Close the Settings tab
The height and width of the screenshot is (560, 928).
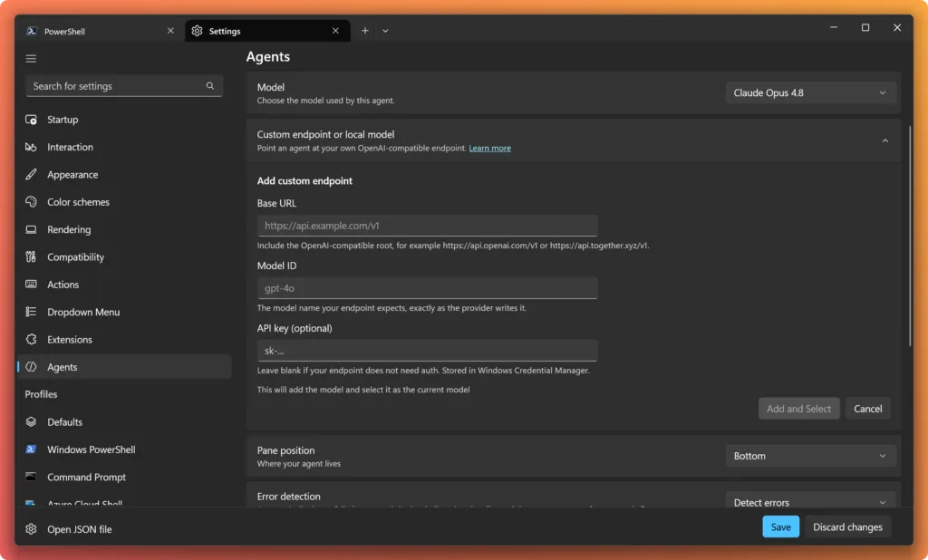point(335,31)
